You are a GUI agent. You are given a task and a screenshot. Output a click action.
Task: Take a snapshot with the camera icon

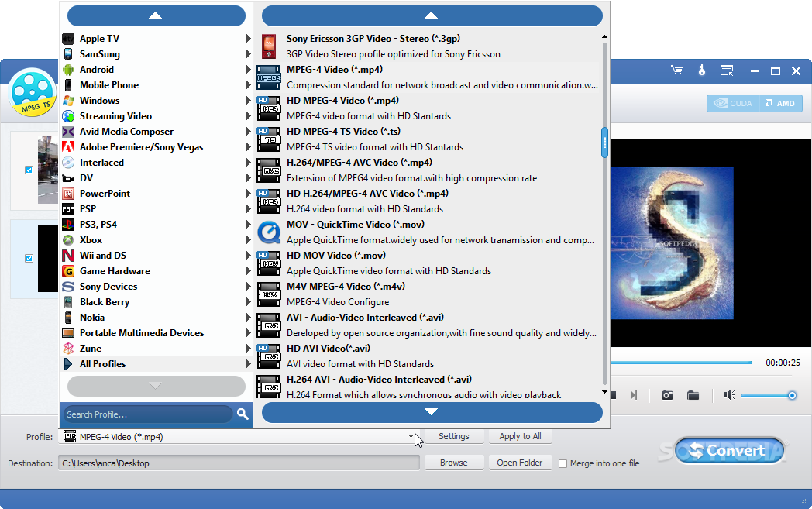(x=668, y=396)
